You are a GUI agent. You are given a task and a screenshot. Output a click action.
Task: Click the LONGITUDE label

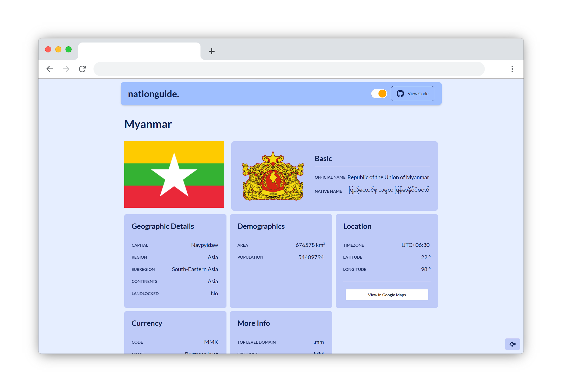pos(354,269)
